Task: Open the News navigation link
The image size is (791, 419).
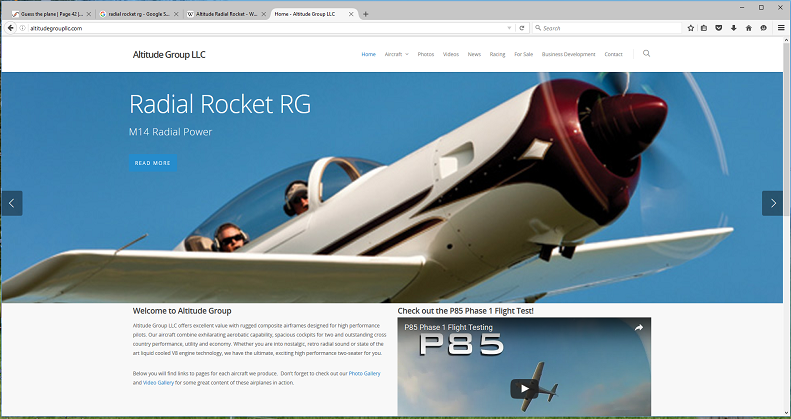Action: point(474,54)
